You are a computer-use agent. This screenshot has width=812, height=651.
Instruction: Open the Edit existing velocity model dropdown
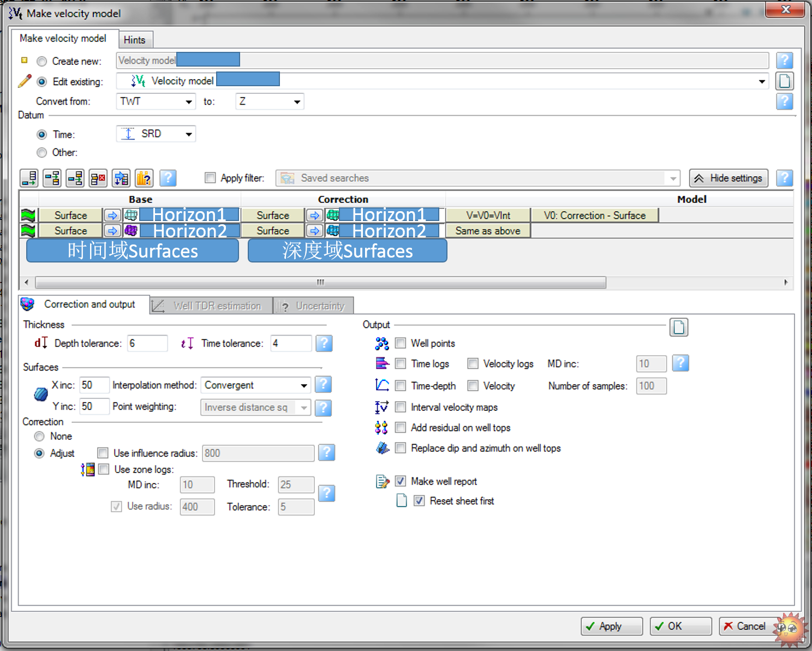762,81
